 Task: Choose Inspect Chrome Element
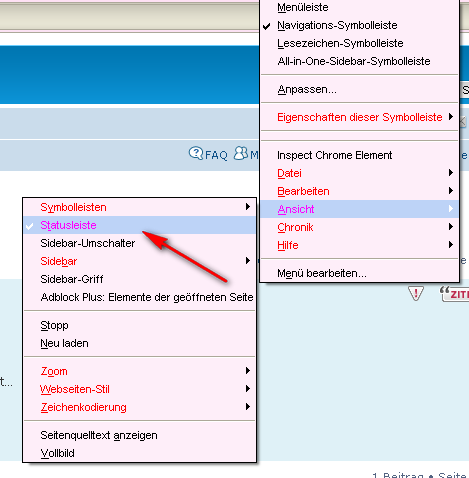(359, 155)
